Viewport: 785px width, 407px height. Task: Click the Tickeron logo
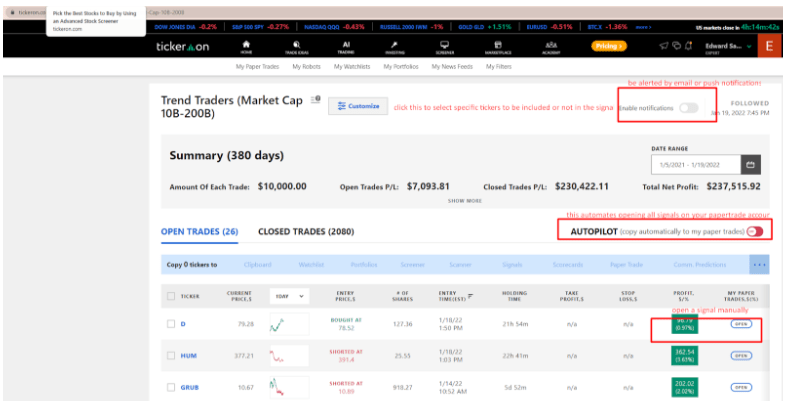[182, 47]
